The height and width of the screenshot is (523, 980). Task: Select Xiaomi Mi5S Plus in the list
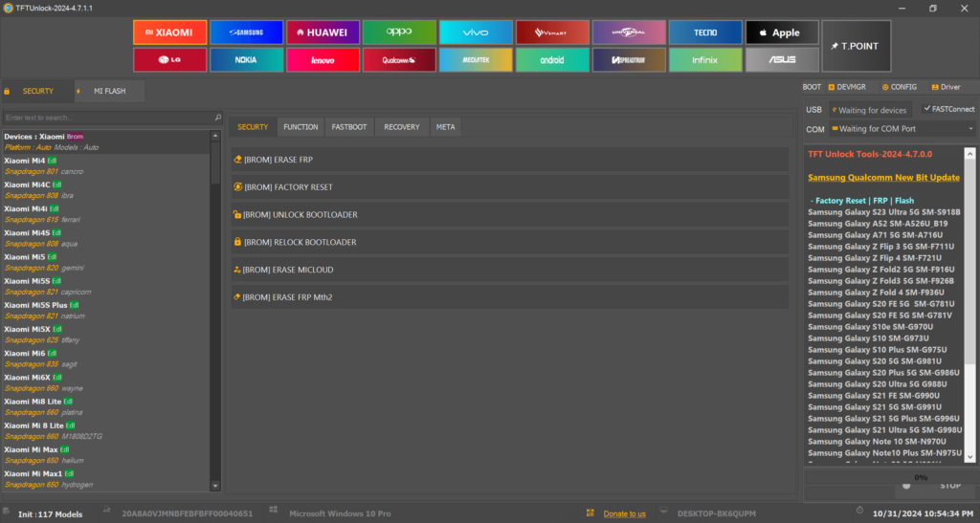(x=106, y=311)
